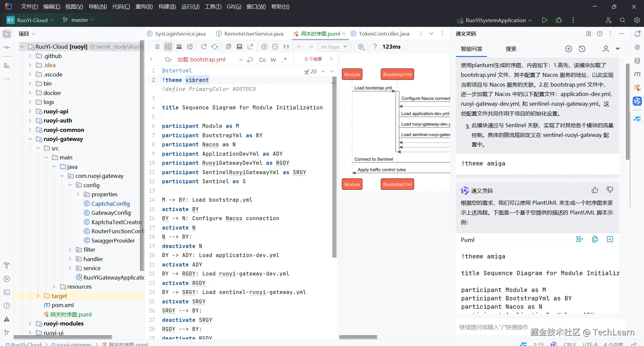644x346 pixels.
Task: Open chat history in 通义灵码 panel
Action: (582, 49)
